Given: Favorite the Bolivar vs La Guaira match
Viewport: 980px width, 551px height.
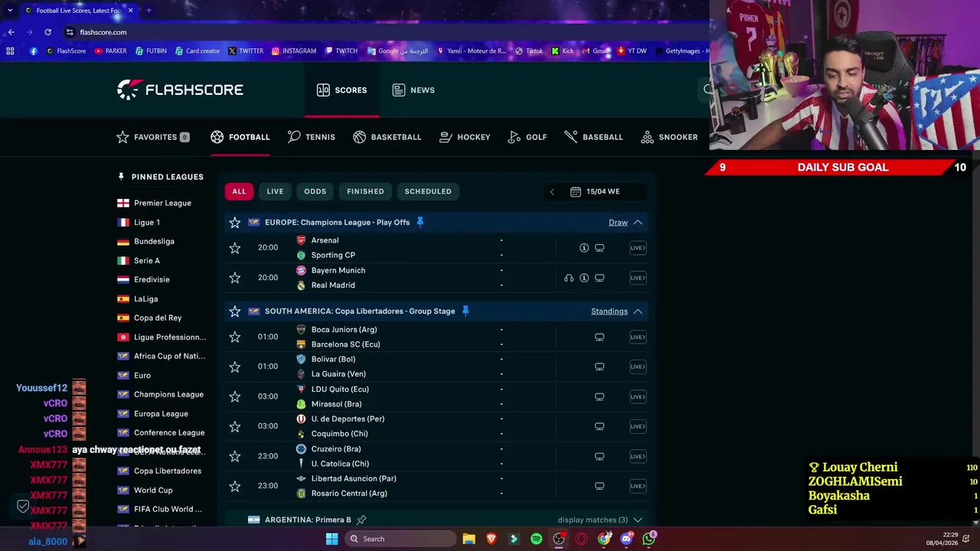Looking at the screenshot, I should coord(235,367).
